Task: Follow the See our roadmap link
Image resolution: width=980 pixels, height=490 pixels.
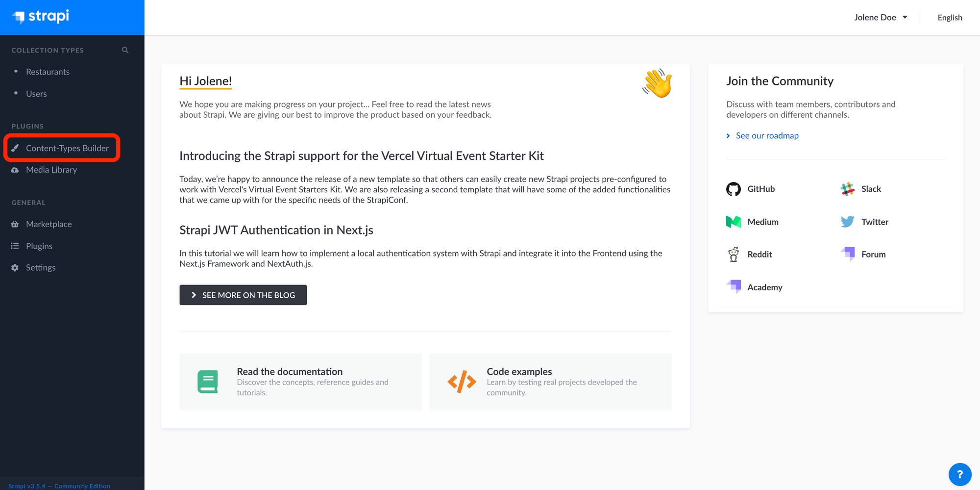Action: [767, 135]
